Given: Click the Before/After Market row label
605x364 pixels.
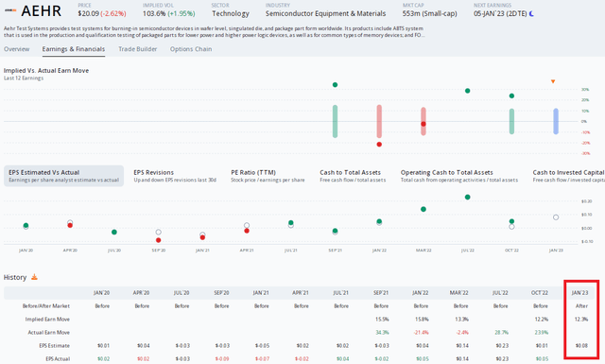Looking at the screenshot, I should (x=46, y=306).
